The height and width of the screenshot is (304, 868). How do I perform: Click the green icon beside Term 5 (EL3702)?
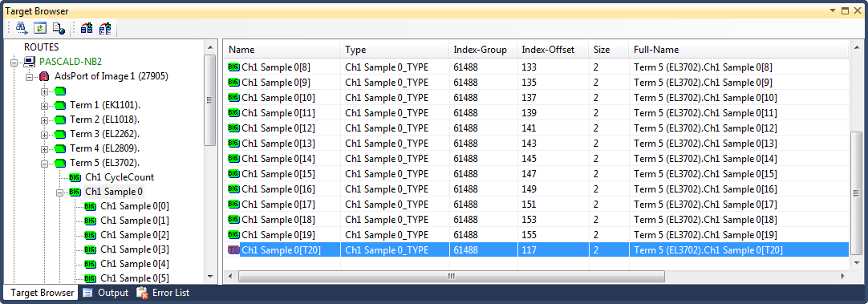pyautogui.click(x=60, y=164)
